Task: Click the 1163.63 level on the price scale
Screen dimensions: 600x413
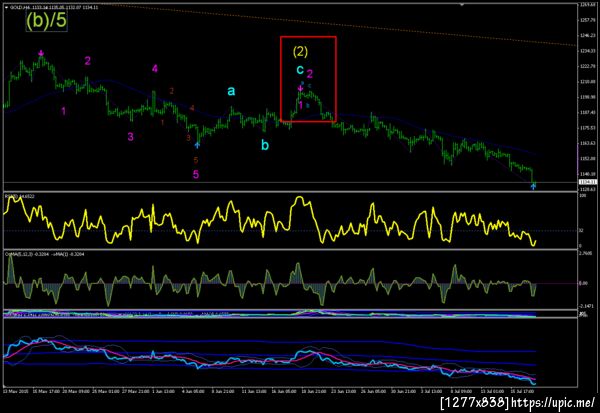Action: pos(586,143)
